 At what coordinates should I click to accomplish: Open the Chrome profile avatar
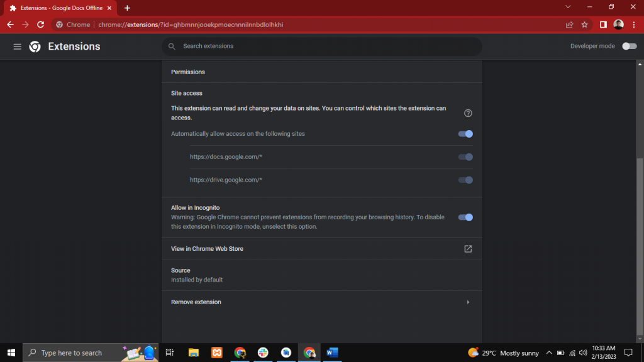tap(619, 25)
